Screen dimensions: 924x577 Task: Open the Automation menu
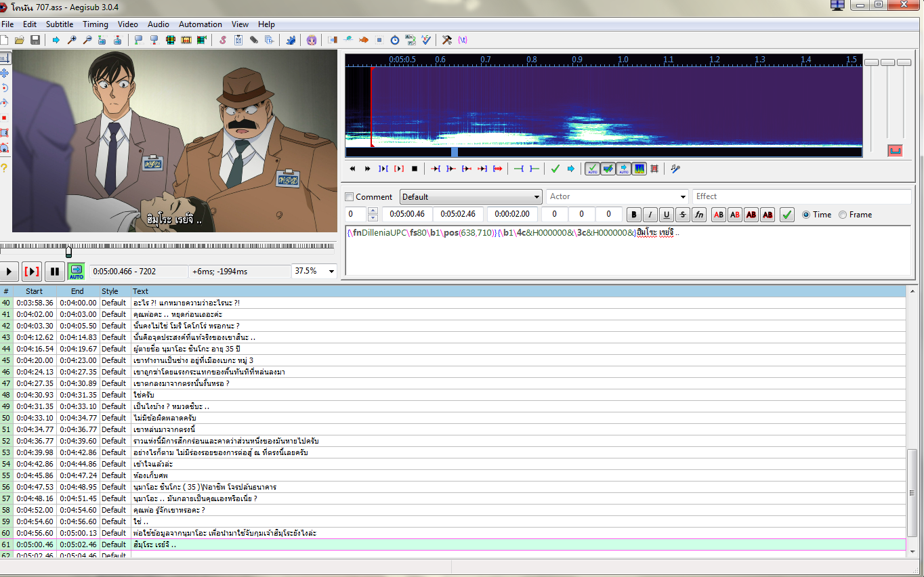(x=201, y=24)
